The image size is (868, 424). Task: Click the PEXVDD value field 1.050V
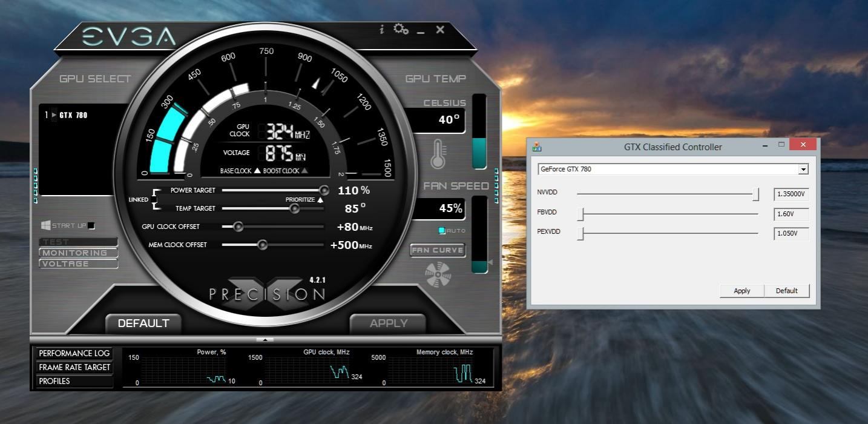tap(792, 234)
